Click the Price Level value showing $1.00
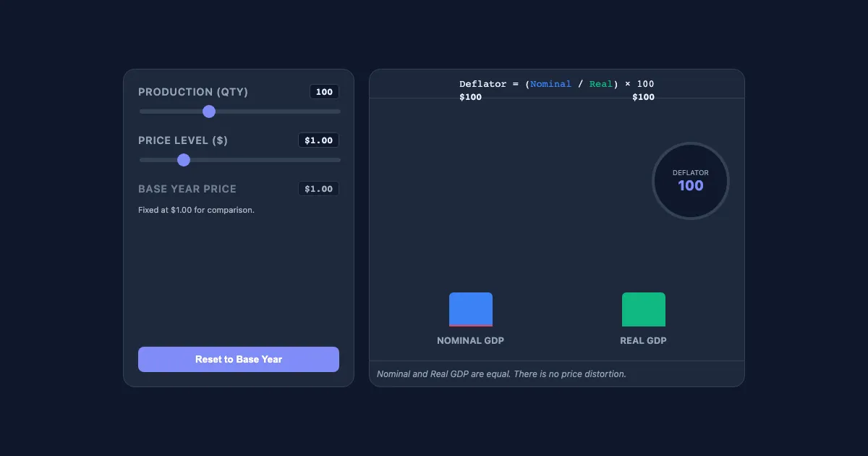 point(318,140)
